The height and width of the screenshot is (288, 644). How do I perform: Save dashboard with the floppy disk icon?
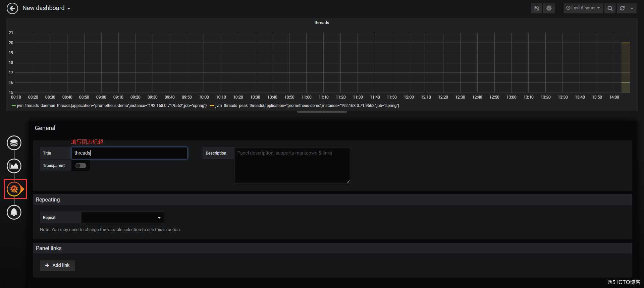coord(536,8)
